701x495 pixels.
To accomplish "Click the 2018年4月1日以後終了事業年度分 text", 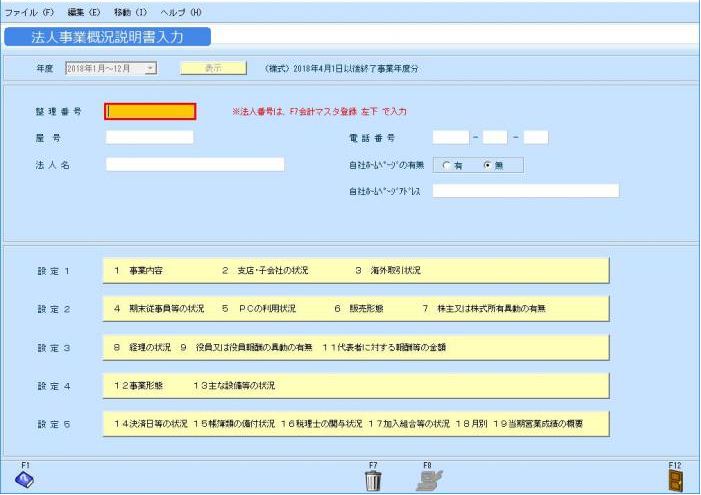I will coord(356,69).
